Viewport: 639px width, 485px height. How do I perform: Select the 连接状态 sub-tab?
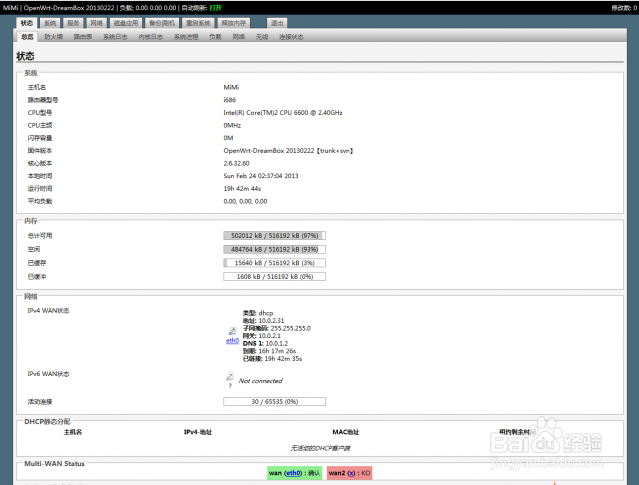[291, 37]
